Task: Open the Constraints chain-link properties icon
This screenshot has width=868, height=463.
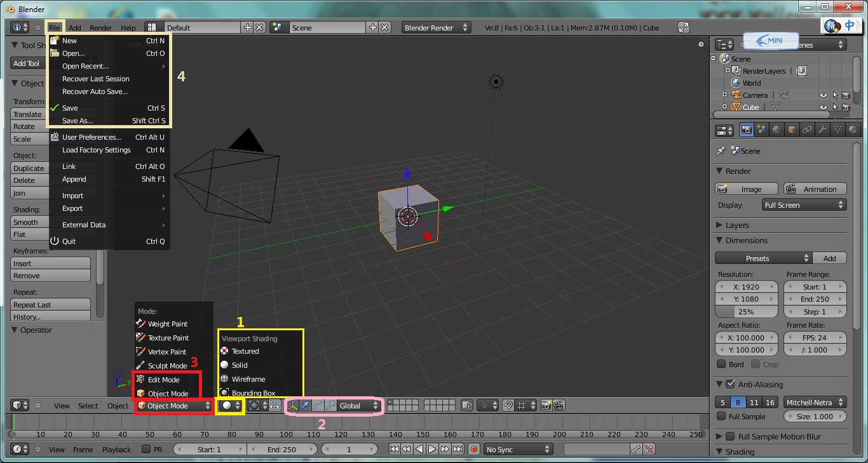Action: (x=807, y=130)
